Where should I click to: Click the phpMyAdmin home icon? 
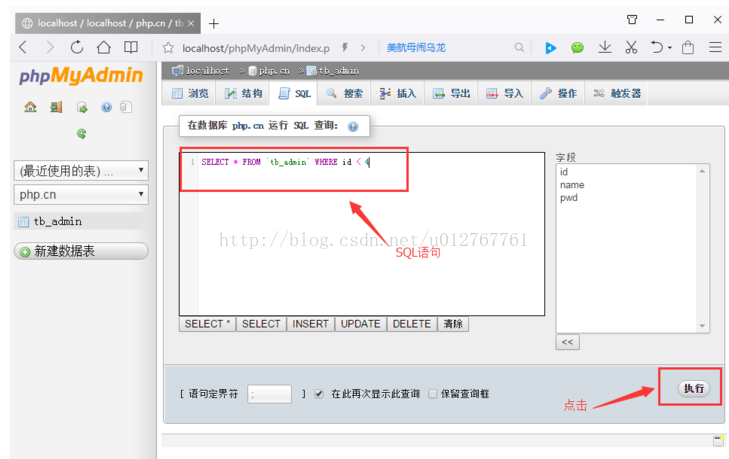pyautogui.click(x=30, y=107)
